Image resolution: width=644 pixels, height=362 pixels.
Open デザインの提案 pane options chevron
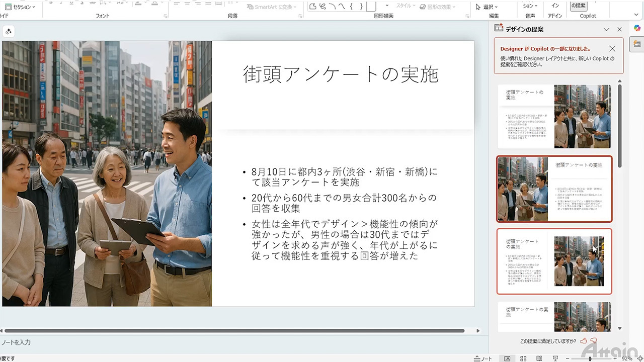tap(606, 30)
